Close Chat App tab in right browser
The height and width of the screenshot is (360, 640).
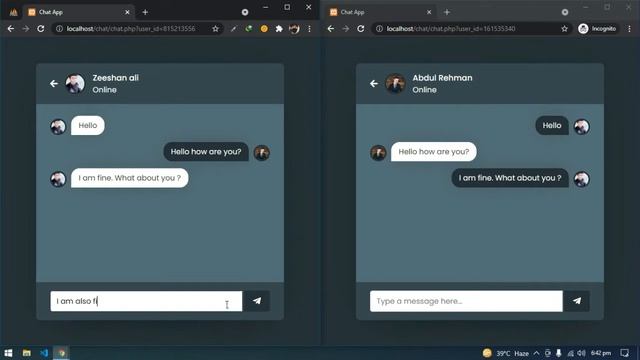point(429,12)
